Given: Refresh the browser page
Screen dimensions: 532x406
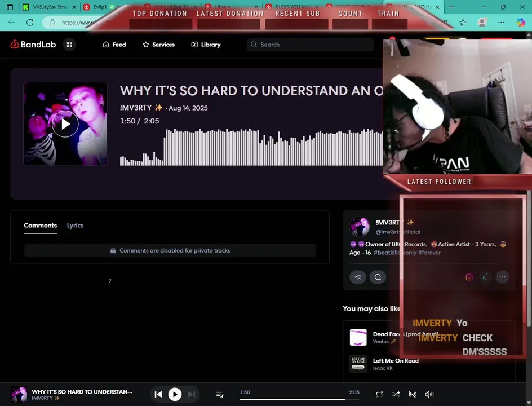Looking at the screenshot, I should pos(30,23).
